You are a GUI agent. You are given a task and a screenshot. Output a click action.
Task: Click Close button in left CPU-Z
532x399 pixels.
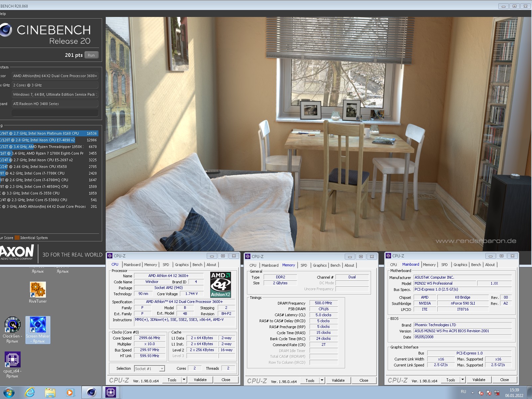[x=226, y=380]
